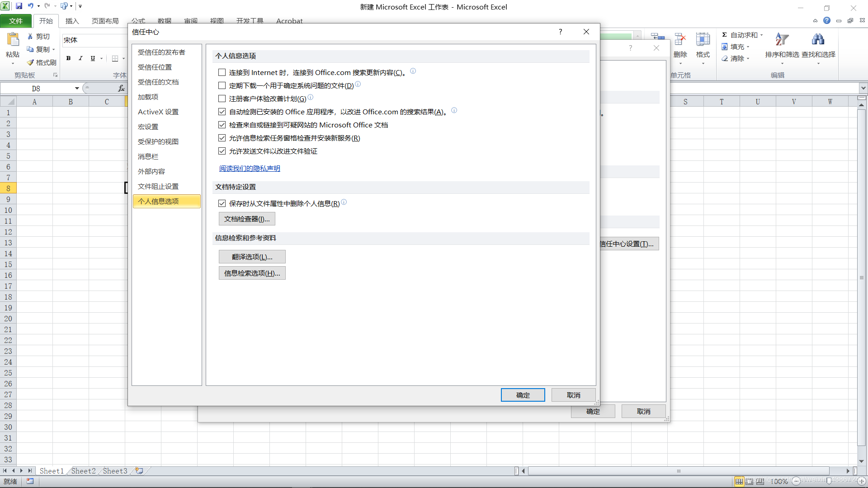The height and width of the screenshot is (488, 868).
Task: Switch to Sheet2 worksheet tab
Action: coord(84,471)
